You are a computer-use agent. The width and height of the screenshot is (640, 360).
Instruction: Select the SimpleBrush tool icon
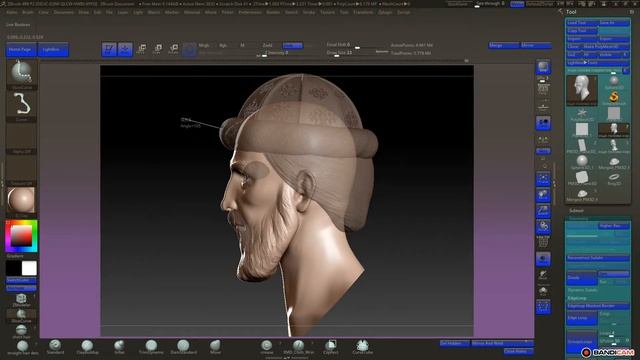tap(614, 98)
